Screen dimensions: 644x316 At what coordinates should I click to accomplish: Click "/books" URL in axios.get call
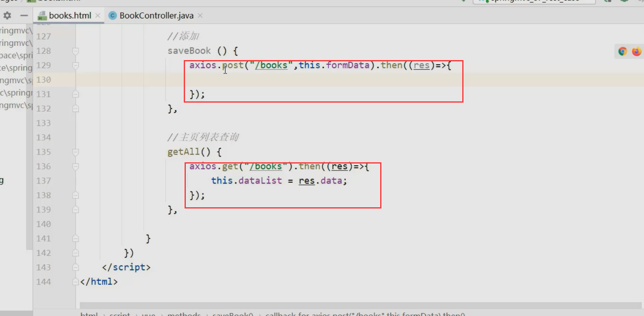pyautogui.click(x=266, y=166)
